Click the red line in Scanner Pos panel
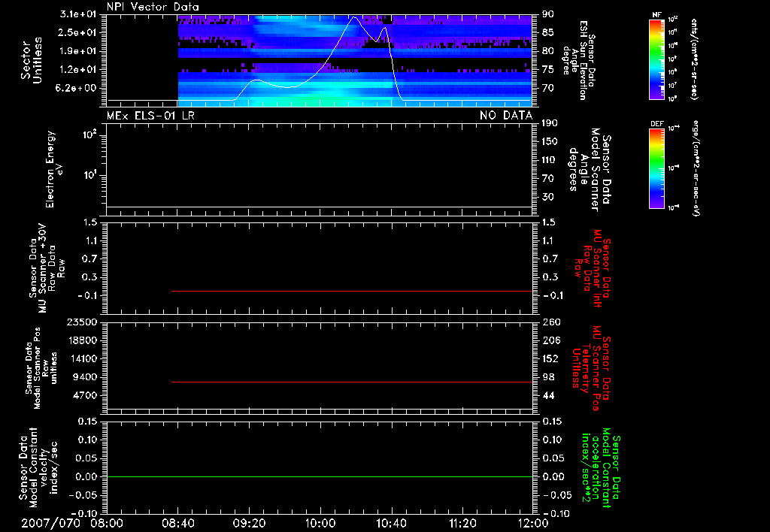 [x=352, y=382]
